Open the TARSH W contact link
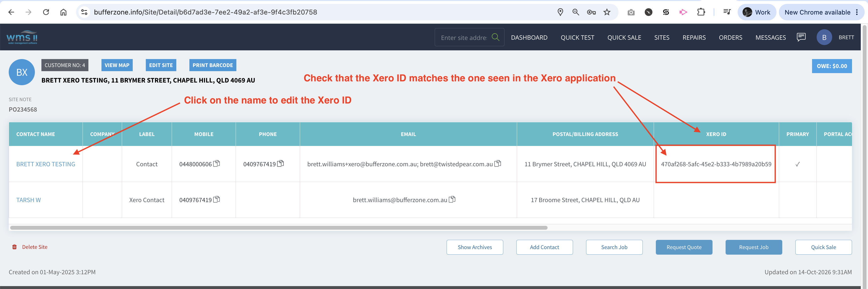The width and height of the screenshot is (868, 289). tap(29, 200)
